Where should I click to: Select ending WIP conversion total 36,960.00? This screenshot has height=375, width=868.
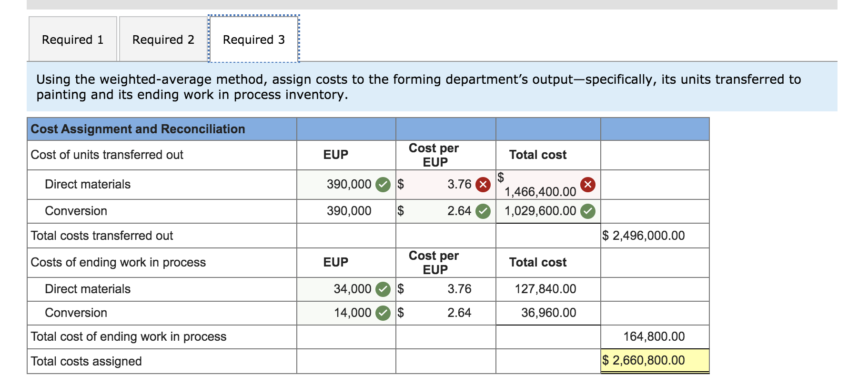click(548, 313)
